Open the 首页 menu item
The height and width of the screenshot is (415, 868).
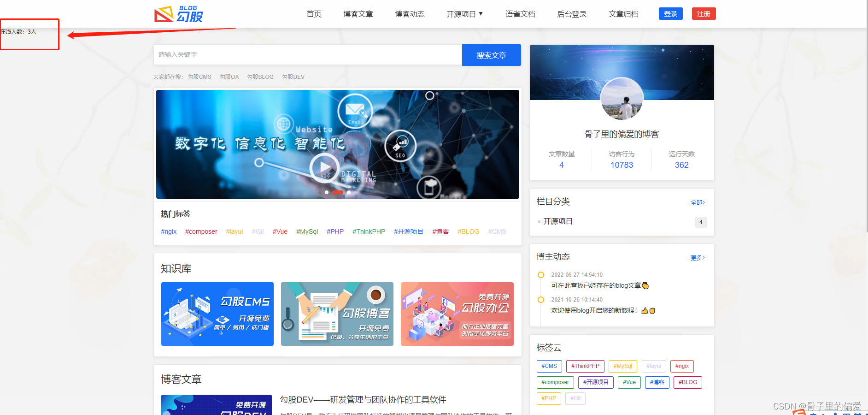click(x=314, y=14)
